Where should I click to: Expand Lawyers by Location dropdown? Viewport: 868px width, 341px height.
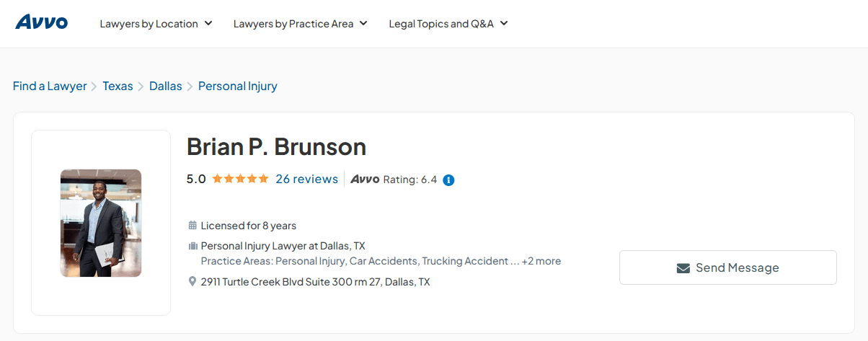(x=156, y=24)
